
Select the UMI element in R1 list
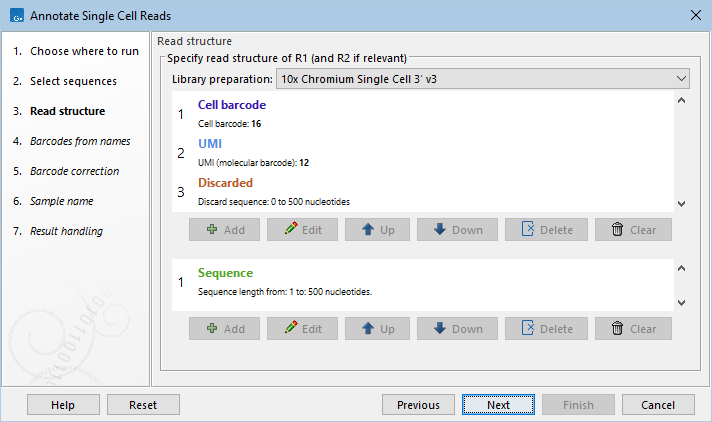(211, 144)
